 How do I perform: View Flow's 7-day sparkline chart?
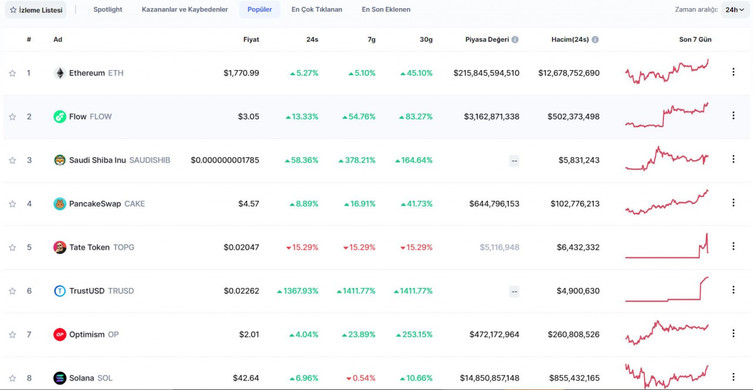point(667,115)
